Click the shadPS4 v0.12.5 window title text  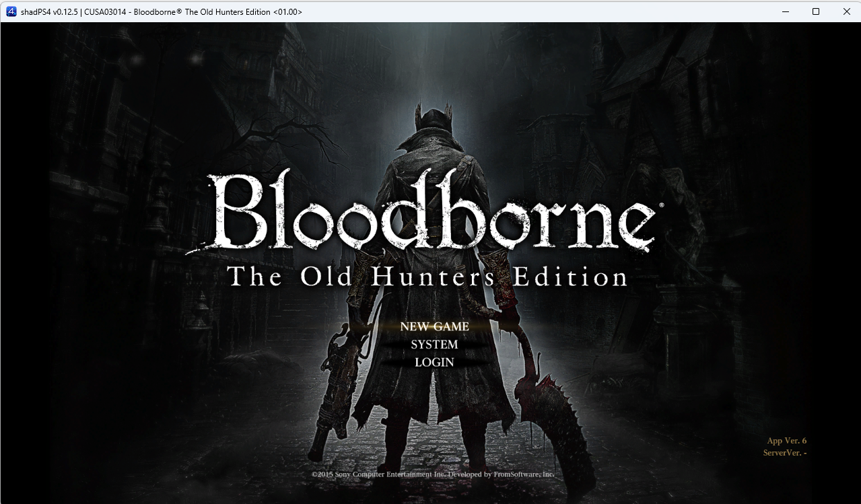[162, 11]
